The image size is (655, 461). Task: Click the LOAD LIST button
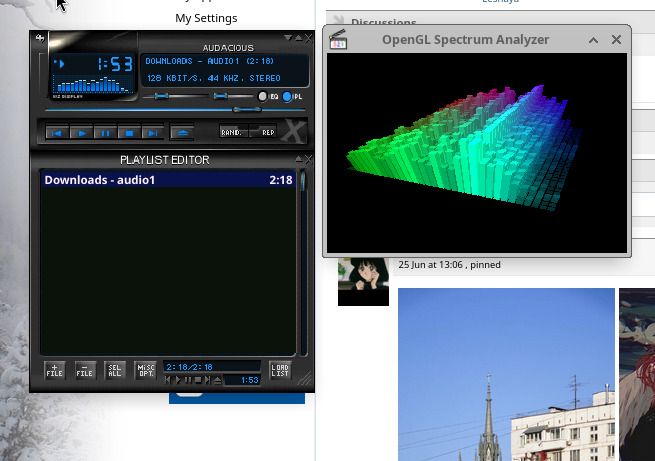[x=279, y=370]
